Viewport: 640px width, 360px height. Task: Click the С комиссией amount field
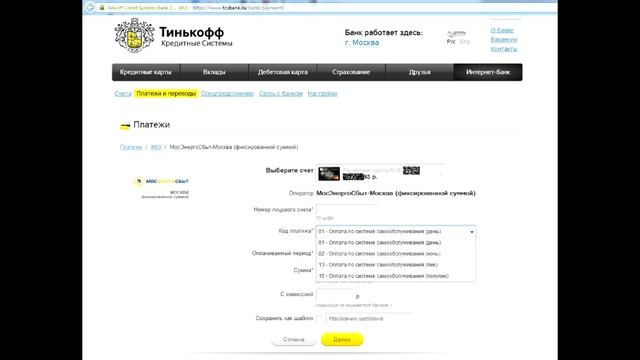point(335,295)
